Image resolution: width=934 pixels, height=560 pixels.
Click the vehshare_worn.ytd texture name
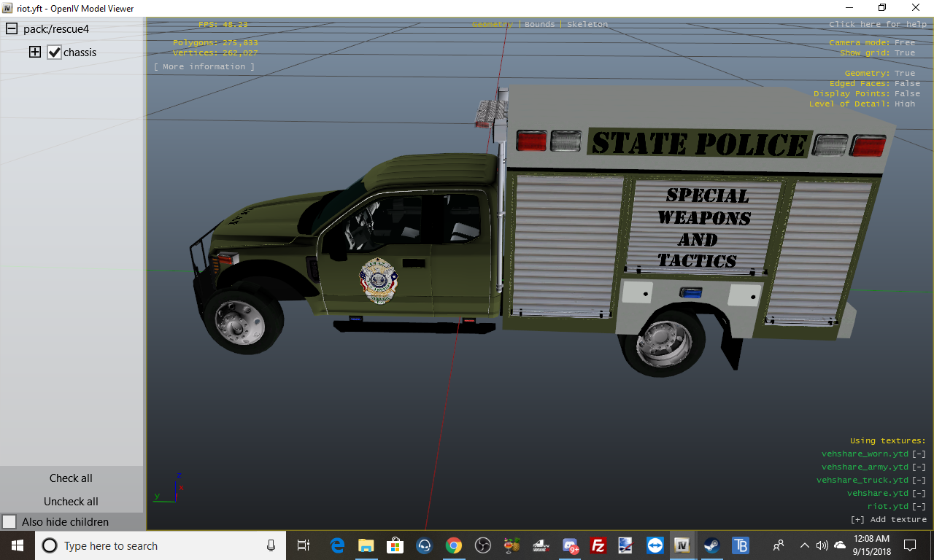[865, 454]
